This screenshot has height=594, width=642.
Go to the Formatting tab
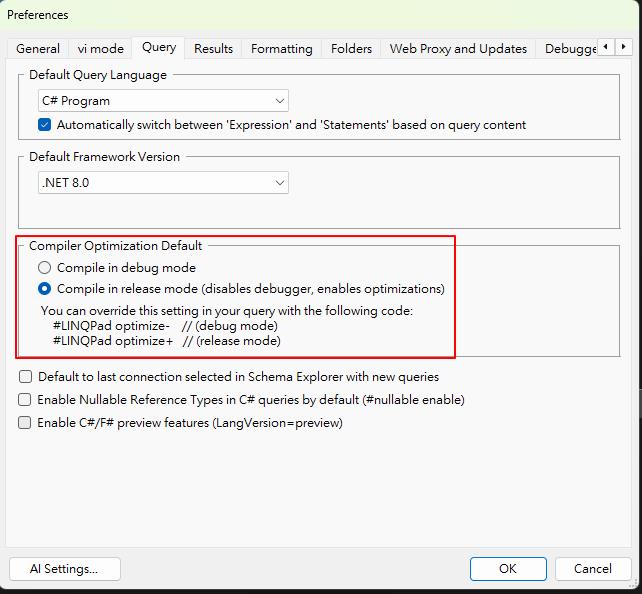(x=281, y=48)
